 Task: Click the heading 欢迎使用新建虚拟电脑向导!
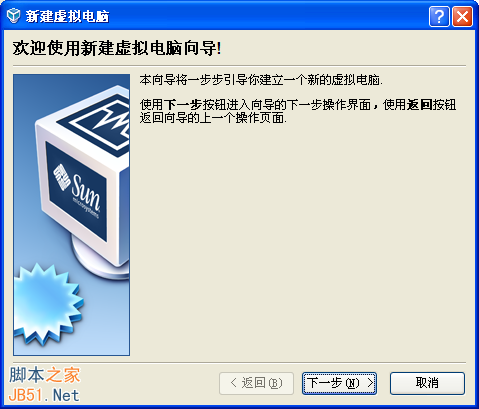click(117, 48)
